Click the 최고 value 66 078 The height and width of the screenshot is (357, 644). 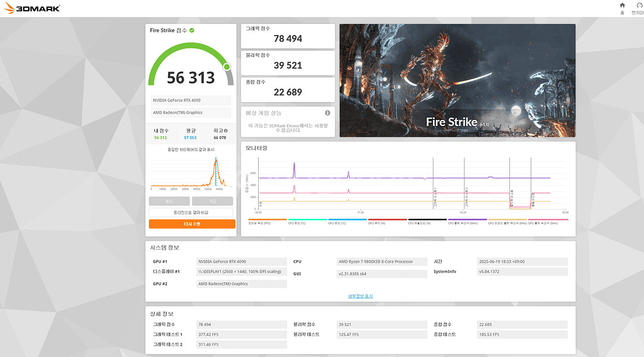coord(219,138)
